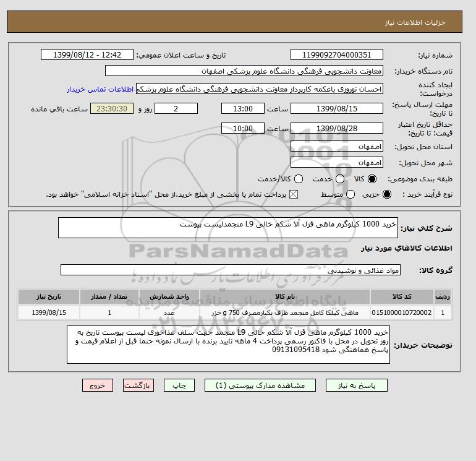The width and height of the screenshot is (476, 461).
Task: Click the تاریخ نیاز column header
Action: (x=49, y=296)
